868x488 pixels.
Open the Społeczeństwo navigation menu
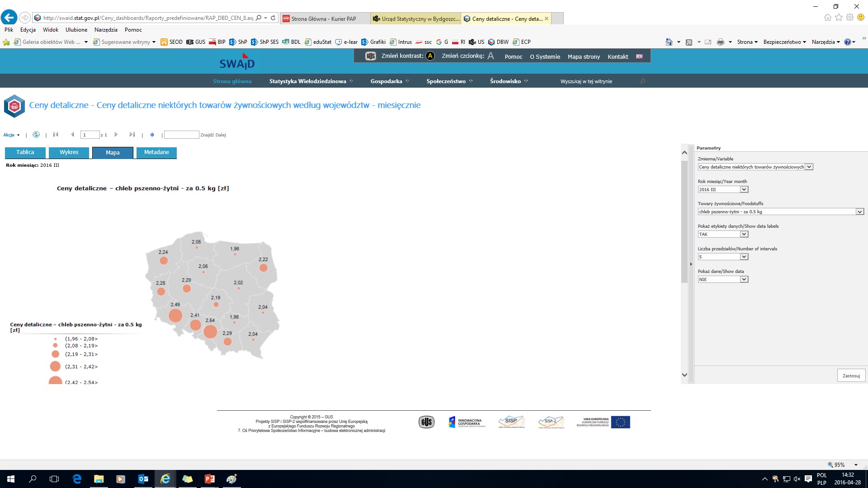click(x=449, y=81)
